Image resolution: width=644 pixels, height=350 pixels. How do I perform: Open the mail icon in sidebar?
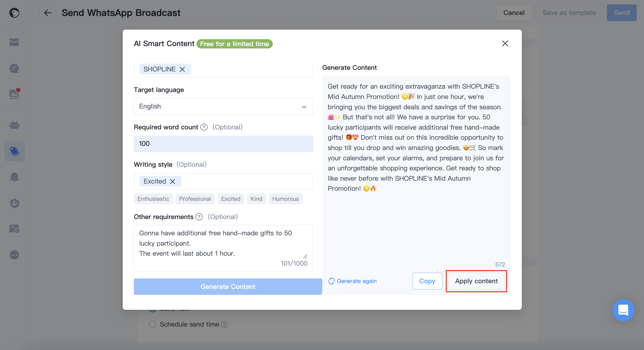click(x=14, y=42)
